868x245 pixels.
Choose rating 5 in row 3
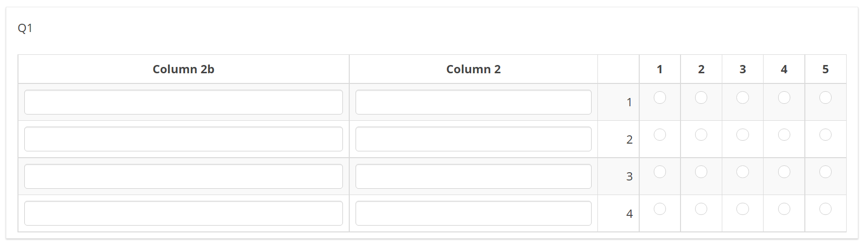825,172
